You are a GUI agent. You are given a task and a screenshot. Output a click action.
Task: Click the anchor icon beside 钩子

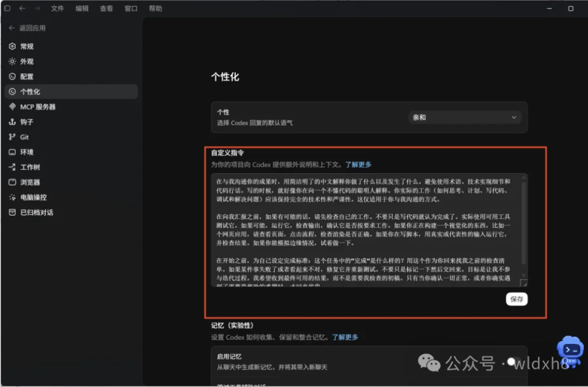tap(13, 121)
